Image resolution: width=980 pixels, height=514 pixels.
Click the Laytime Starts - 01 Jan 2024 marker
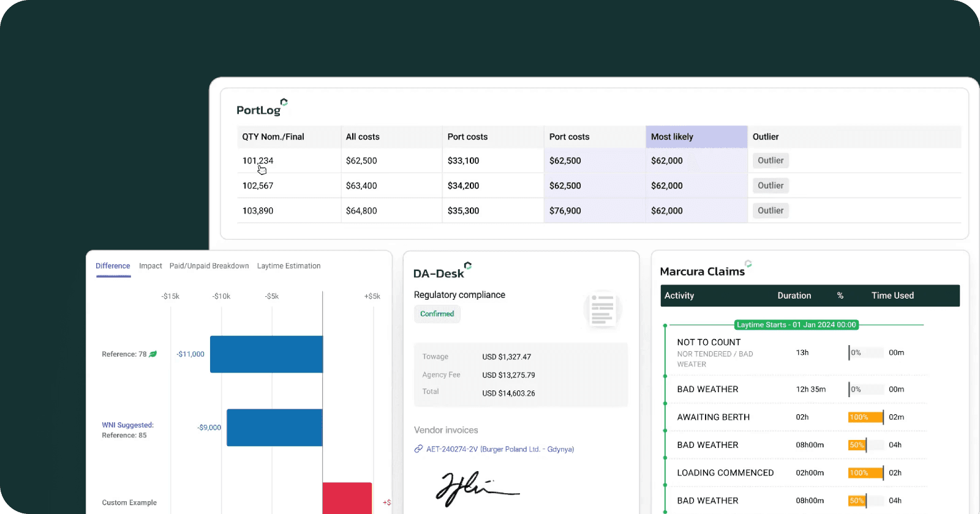click(x=796, y=325)
